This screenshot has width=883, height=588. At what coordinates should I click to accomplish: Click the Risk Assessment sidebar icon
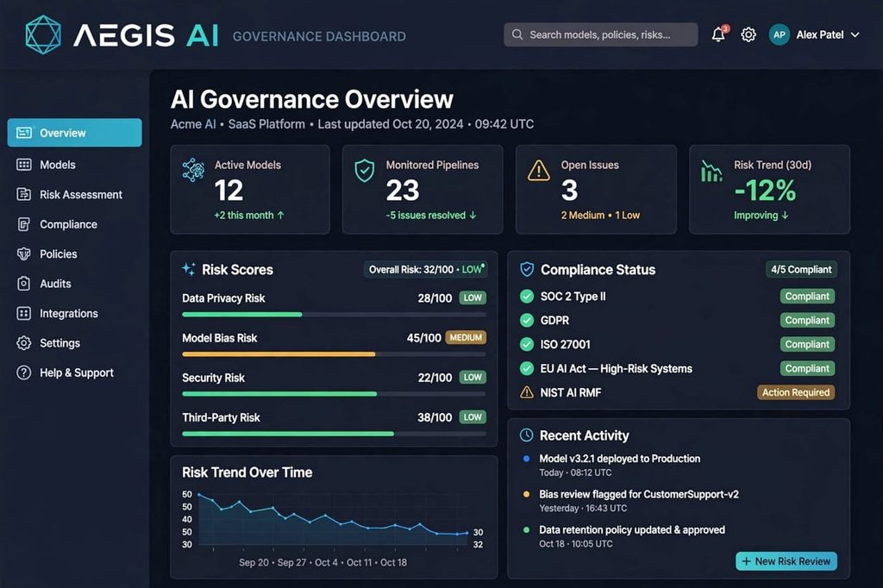click(x=23, y=194)
